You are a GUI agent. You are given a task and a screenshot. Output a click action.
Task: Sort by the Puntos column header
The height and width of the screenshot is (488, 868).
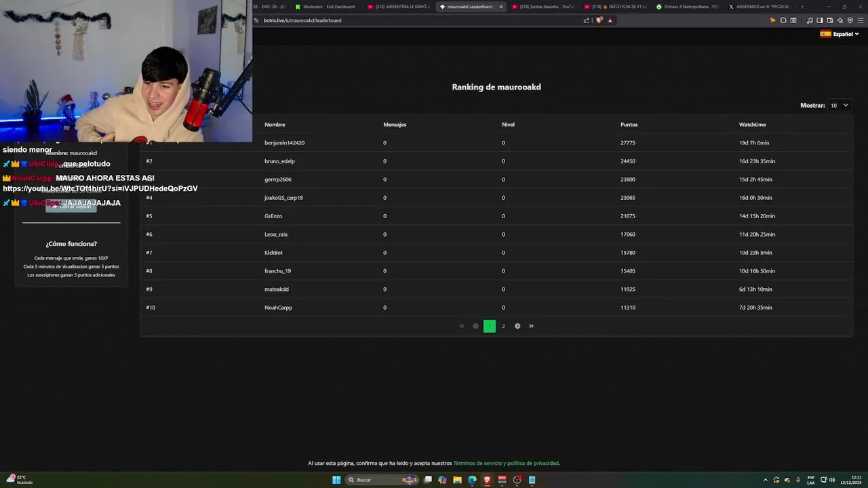pyautogui.click(x=629, y=125)
